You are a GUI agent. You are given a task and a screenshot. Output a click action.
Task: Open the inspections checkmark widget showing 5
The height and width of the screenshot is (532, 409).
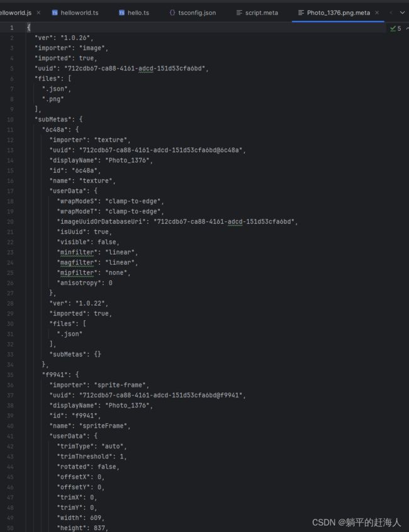tap(395, 28)
